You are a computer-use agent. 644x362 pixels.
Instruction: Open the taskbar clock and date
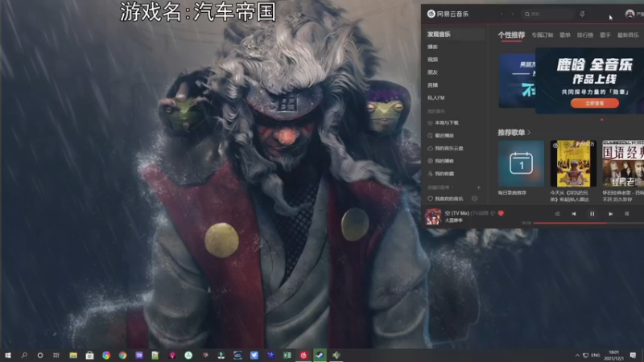(x=613, y=356)
